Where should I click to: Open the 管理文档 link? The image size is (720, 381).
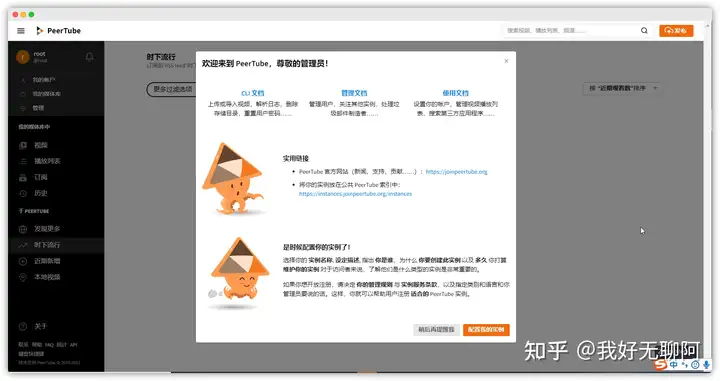[x=354, y=93]
